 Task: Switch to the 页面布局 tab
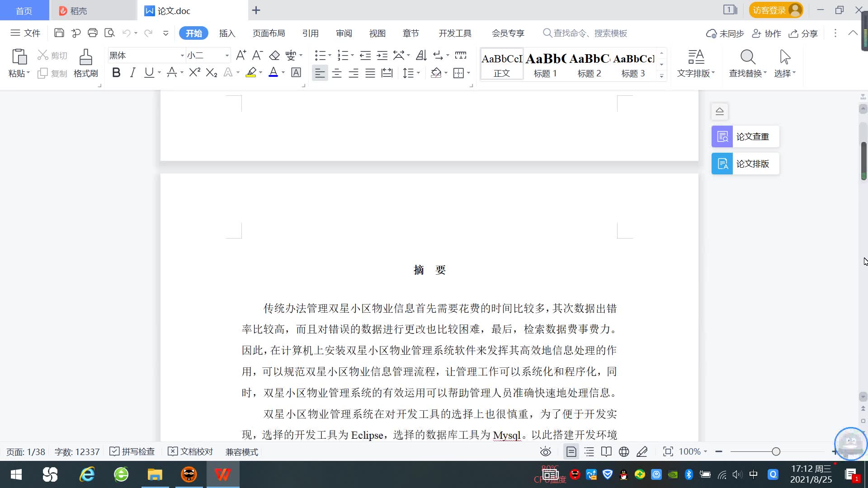point(269,33)
